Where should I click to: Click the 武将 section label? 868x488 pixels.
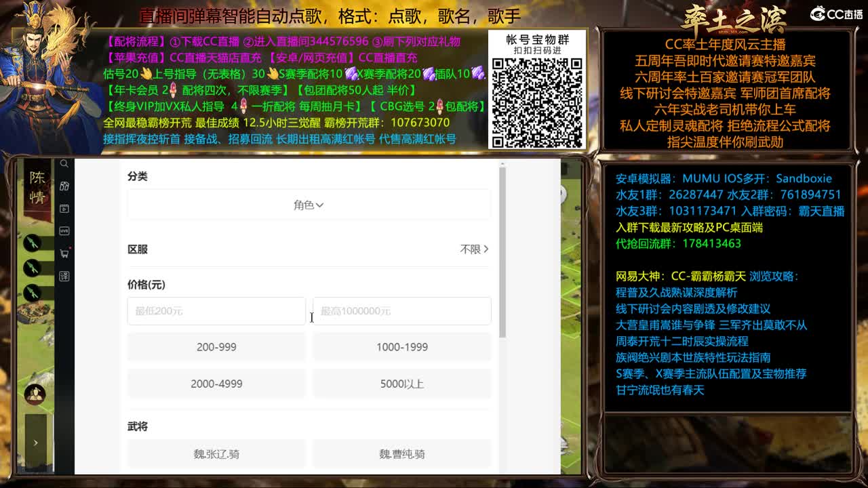[138, 426]
